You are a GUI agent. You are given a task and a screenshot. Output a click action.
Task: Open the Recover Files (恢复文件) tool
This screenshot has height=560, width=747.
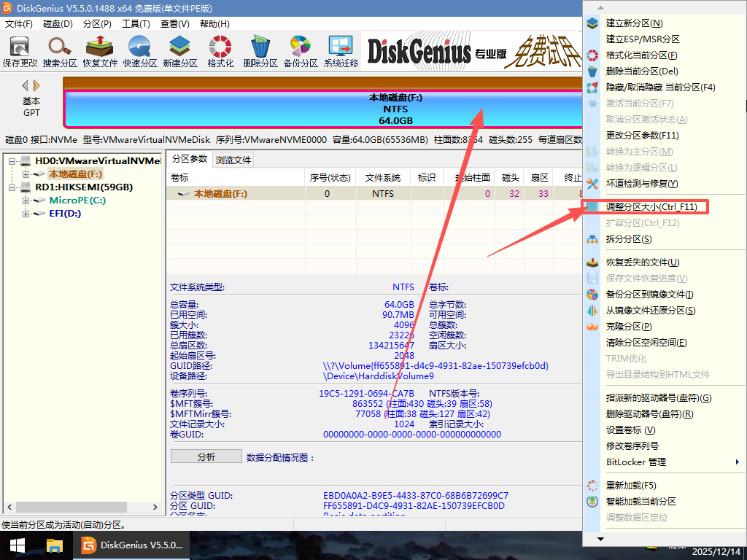coord(100,51)
